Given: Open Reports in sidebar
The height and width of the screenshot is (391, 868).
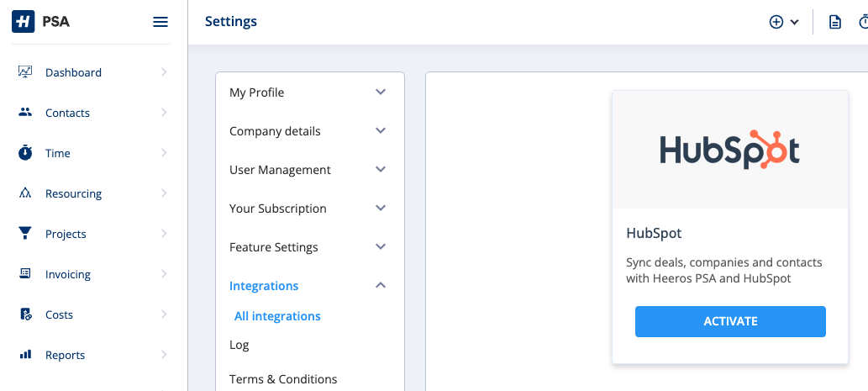Looking at the screenshot, I should (66, 356).
